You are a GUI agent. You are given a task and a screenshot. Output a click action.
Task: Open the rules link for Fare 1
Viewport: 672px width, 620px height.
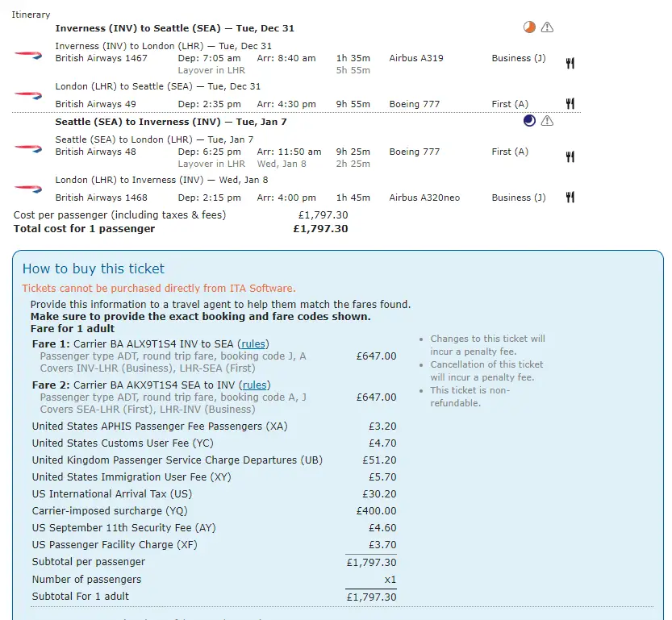click(253, 344)
